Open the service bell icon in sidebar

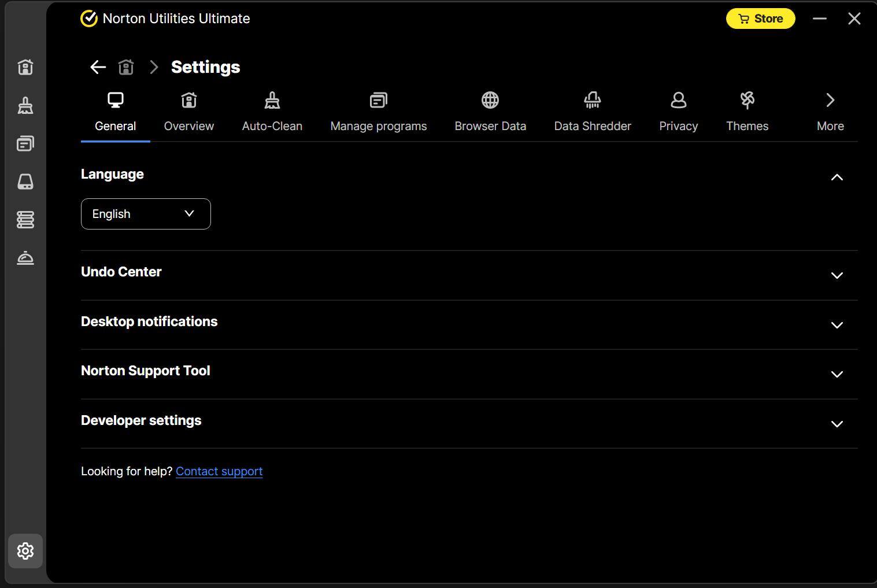tap(25, 258)
